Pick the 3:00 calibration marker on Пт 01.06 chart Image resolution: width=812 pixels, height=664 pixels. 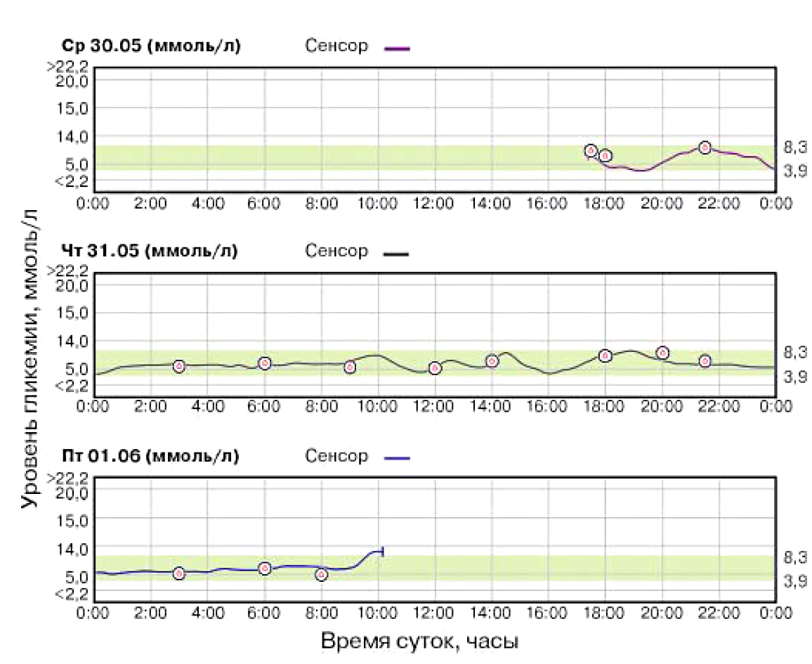179,573
